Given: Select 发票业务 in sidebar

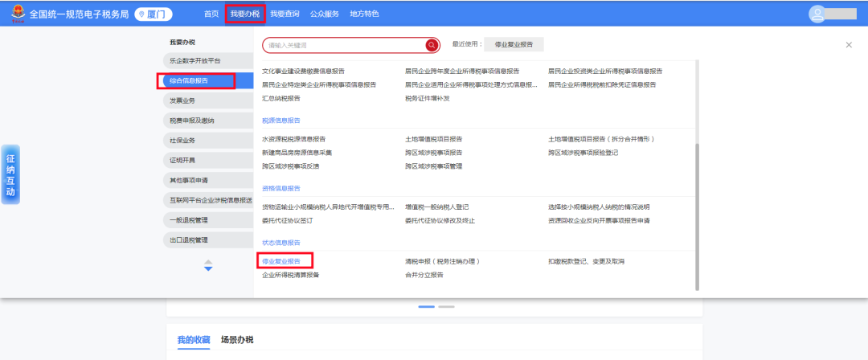Looking at the screenshot, I should click(x=208, y=100).
